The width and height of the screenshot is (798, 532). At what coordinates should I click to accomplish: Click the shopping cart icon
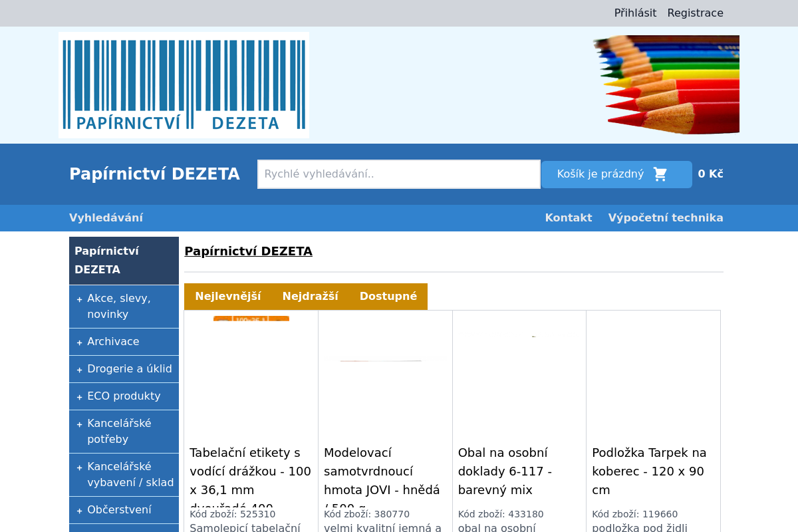pyautogui.click(x=660, y=174)
